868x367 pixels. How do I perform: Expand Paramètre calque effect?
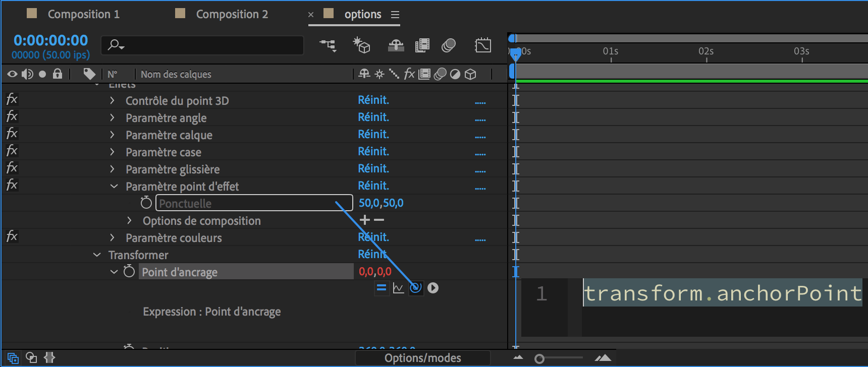click(112, 135)
